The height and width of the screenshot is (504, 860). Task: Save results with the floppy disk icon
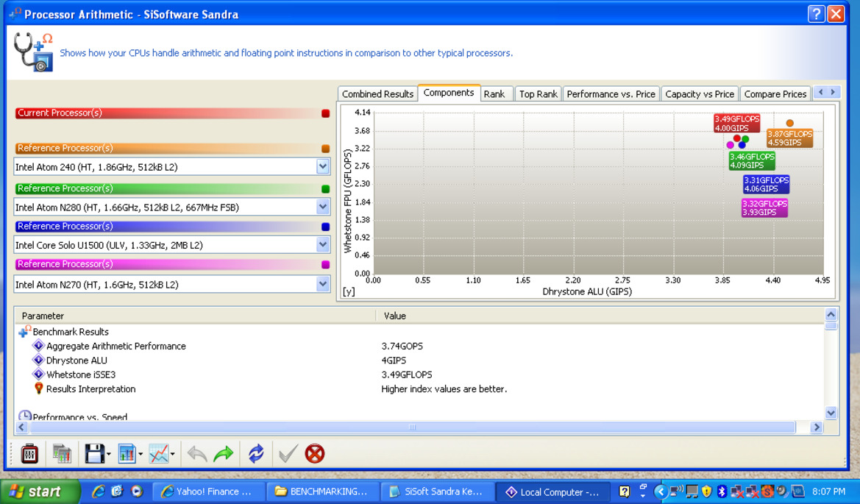click(x=94, y=453)
